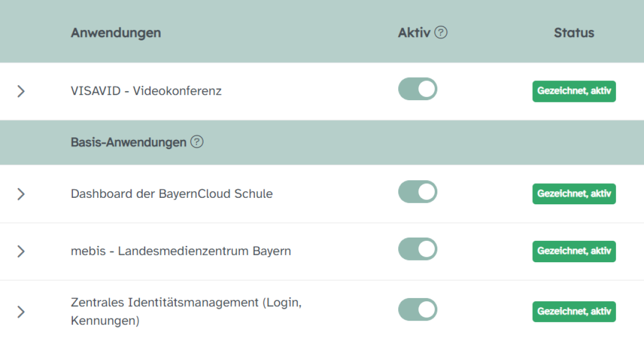644x341 pixels.
Task: Expand the VISAVID - Videokonferenz row
Action: (x=21, y=91)
